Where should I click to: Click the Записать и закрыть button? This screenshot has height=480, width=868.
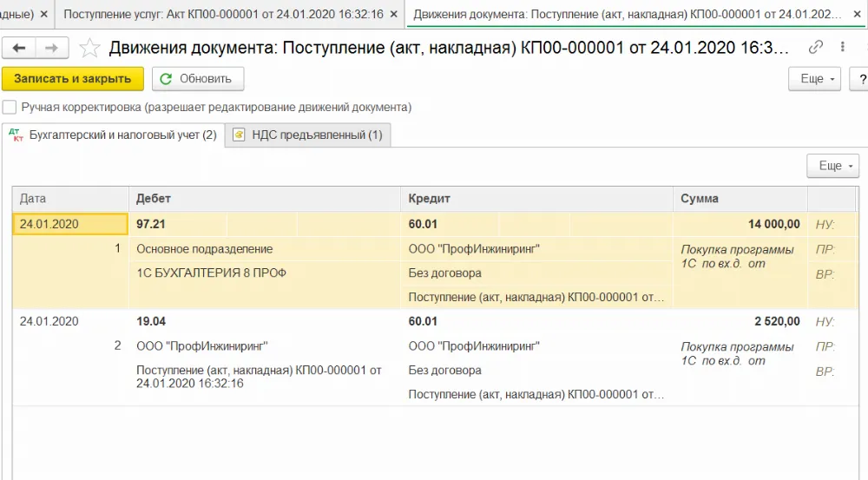pyautogui.click(x=73, y=79)
